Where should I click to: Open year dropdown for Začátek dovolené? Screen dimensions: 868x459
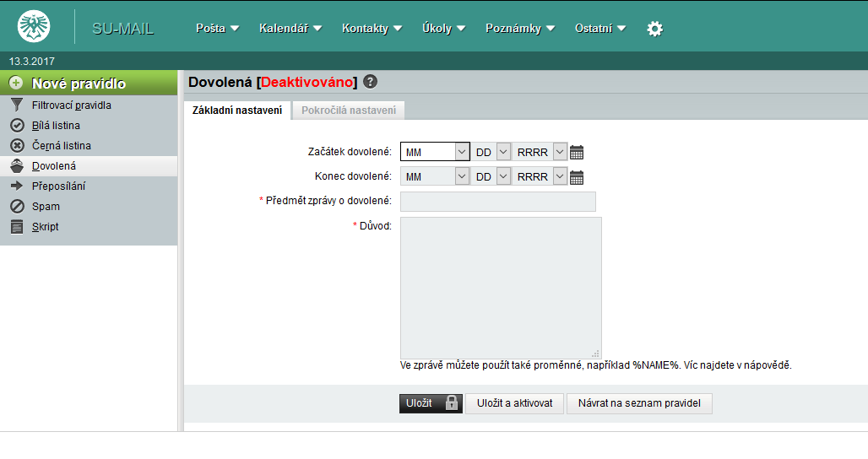pyautogui.click(x=540, y=152)
